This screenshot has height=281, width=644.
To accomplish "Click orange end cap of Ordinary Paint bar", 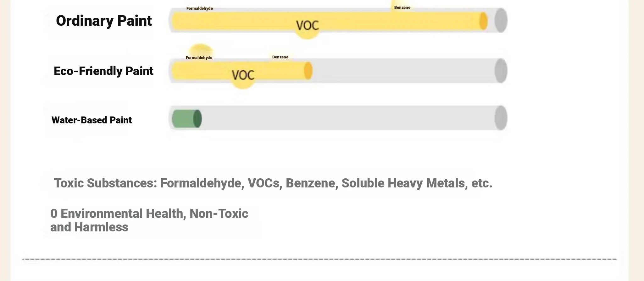I will 483,21.
